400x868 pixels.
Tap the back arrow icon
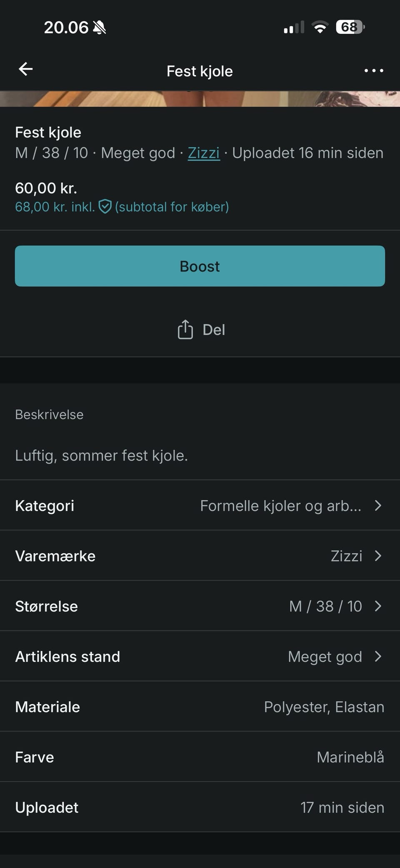click(26, 69)
